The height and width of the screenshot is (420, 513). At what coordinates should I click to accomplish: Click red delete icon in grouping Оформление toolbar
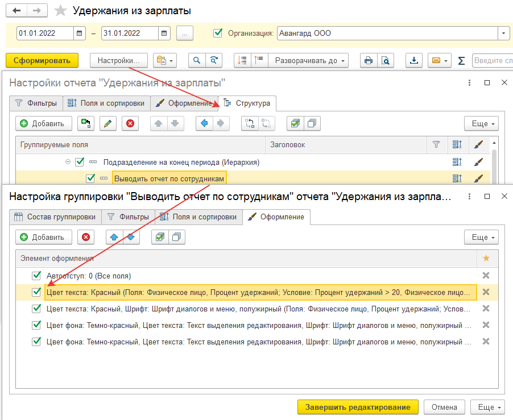click(86, 237)
